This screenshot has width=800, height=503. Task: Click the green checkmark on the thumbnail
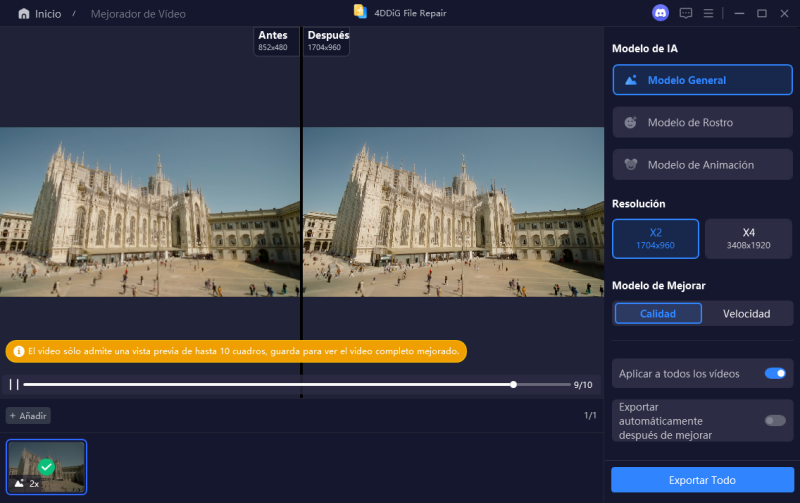[x=46, y=466]
